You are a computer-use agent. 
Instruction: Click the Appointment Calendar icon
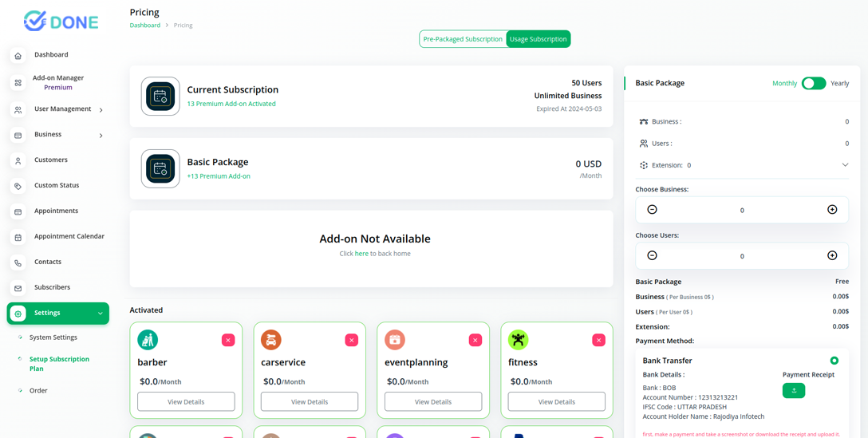(18, 237)
